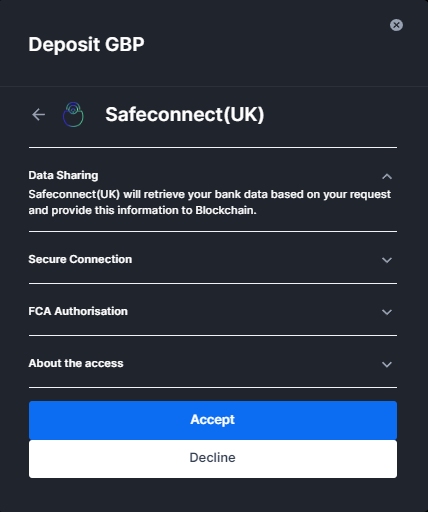Expand the FCA Authorisation chevron
The height and width of the screenshot is (512, 428).
pos(387,312)
